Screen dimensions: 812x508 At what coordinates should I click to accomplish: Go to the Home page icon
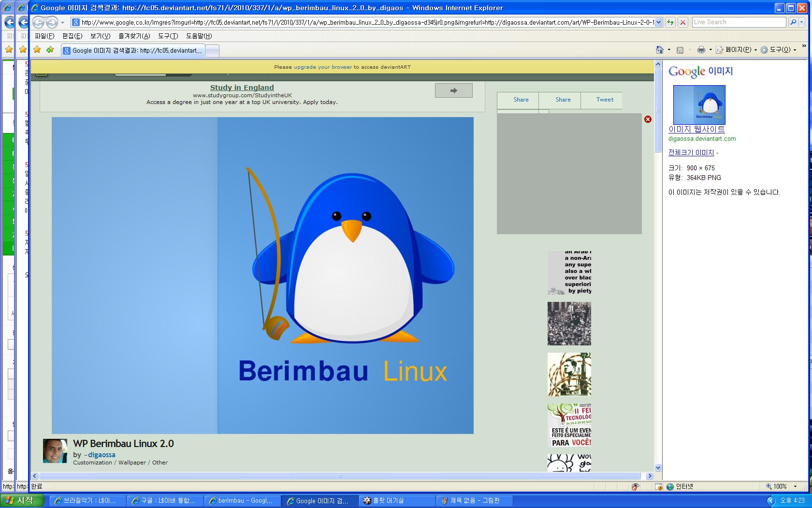[x=660, y=50]
